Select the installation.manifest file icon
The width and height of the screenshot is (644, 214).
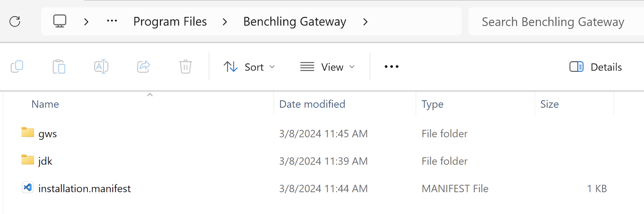coord(27,187)
